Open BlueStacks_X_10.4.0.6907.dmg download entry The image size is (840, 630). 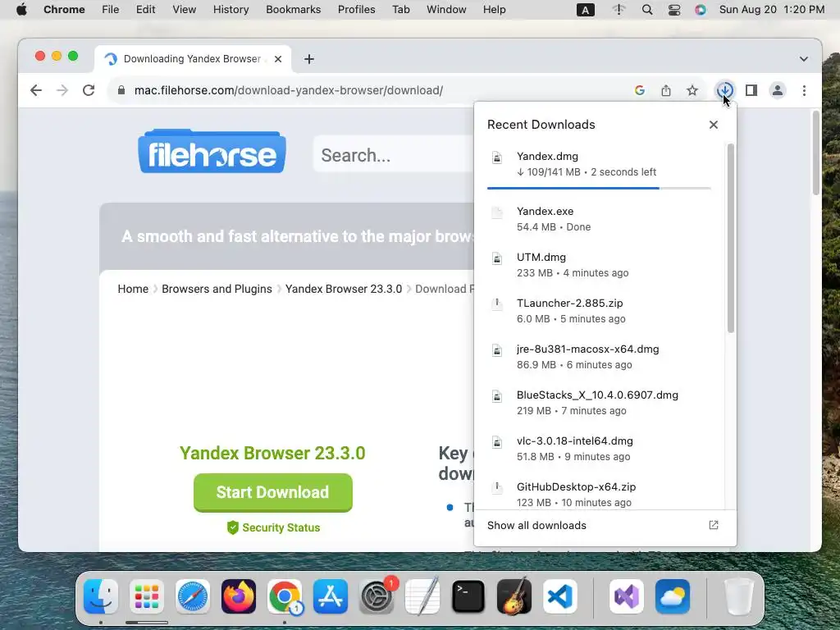599,402
